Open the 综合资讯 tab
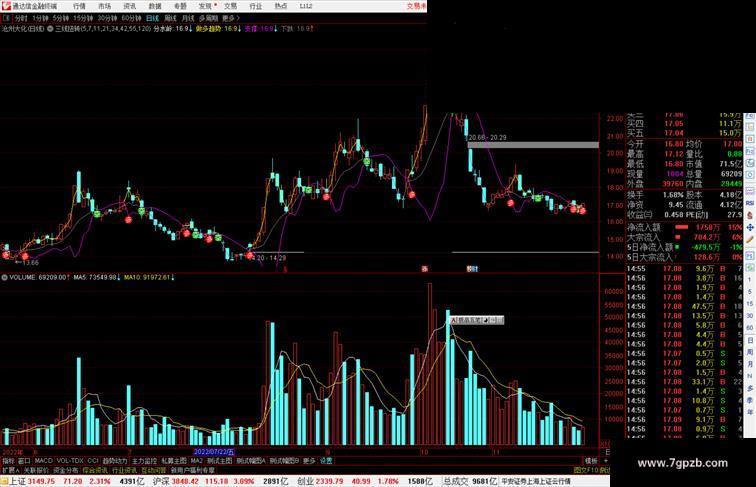Screen dimensions: 756x487 95,470
